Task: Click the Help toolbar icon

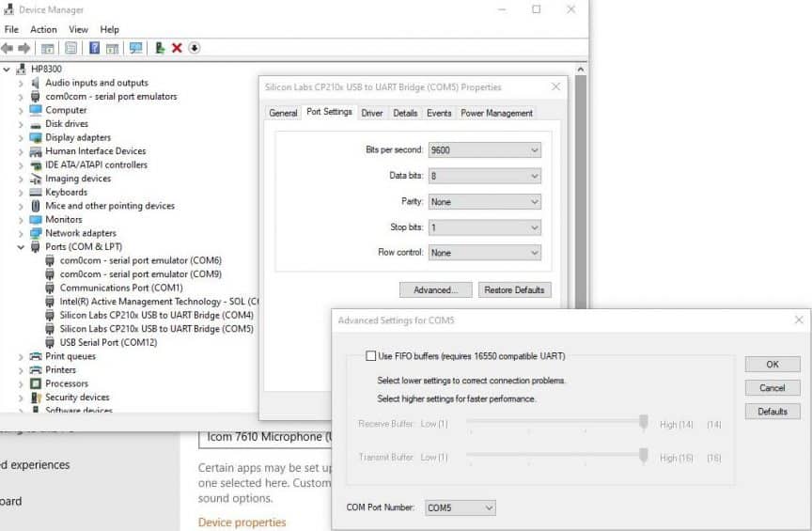Action: point(94,48)
